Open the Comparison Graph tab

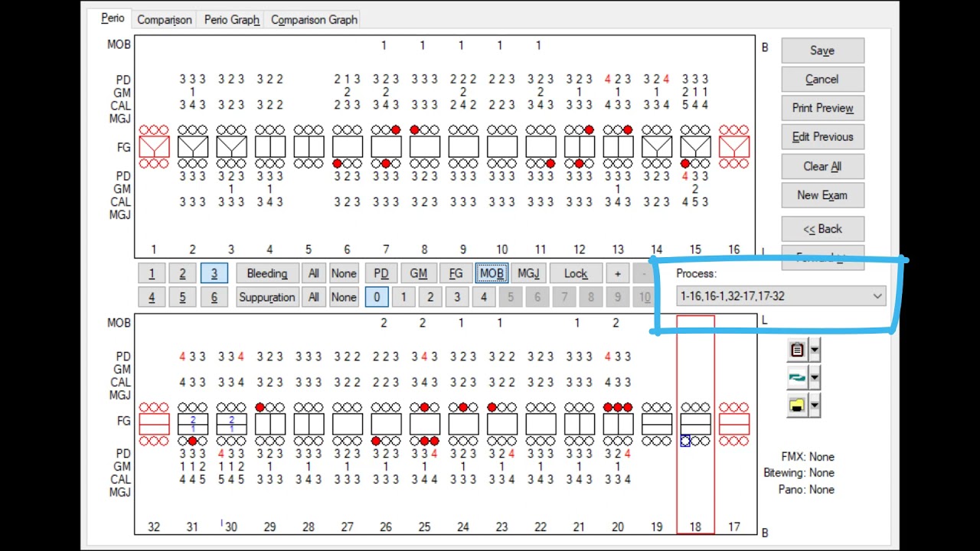pos(314,20)
